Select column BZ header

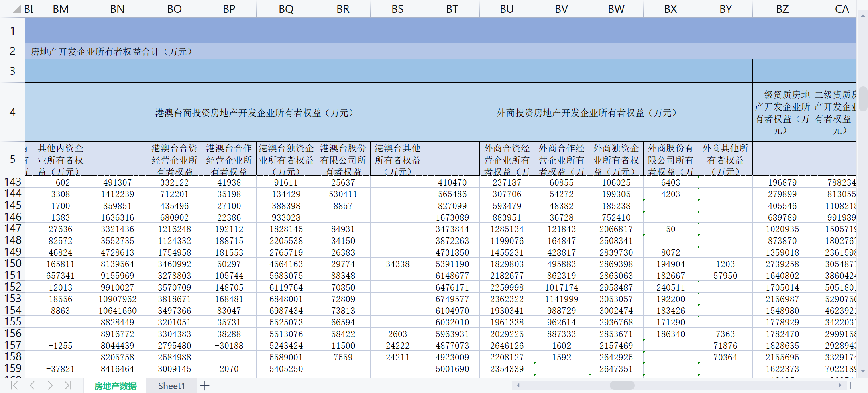tap(782, 9)
